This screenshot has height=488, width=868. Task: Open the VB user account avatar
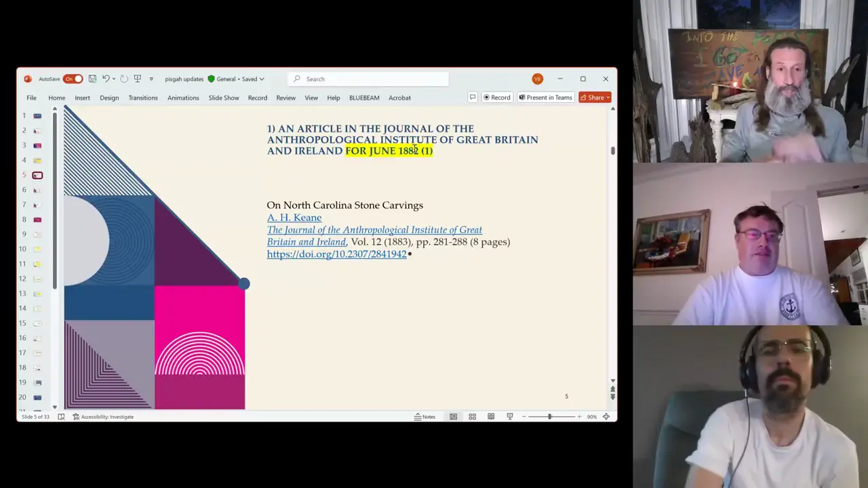click(537, 79)
